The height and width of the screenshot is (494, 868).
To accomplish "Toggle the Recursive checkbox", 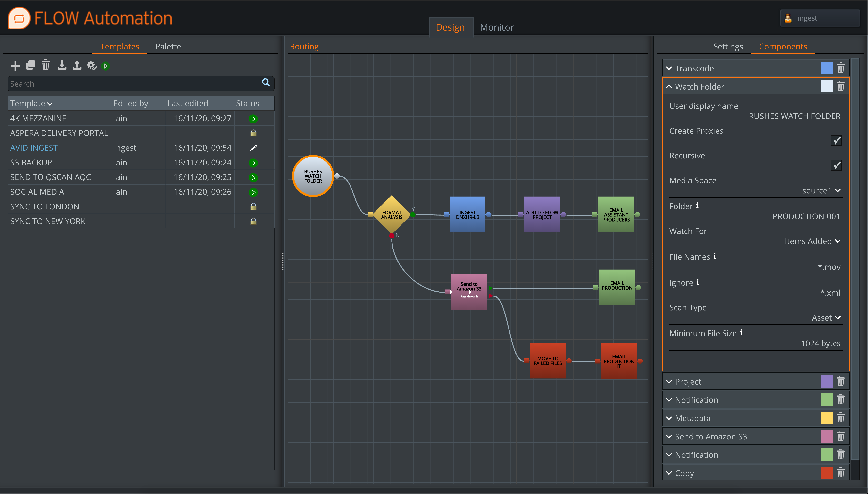I will click(836, 165).
